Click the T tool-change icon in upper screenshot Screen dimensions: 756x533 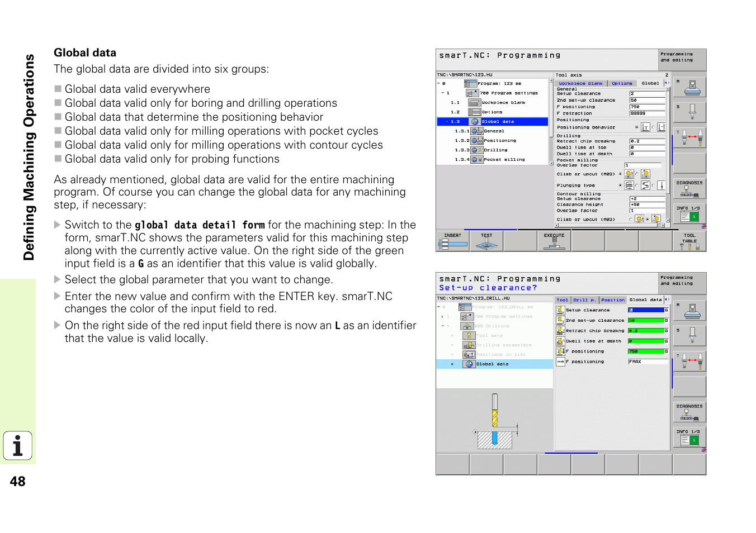tap(689, 137)
